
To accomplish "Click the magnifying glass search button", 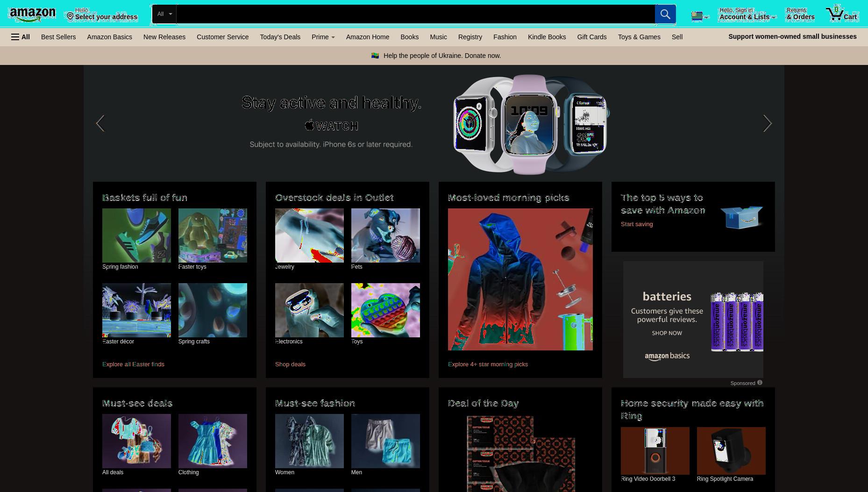I will point(665,14).
